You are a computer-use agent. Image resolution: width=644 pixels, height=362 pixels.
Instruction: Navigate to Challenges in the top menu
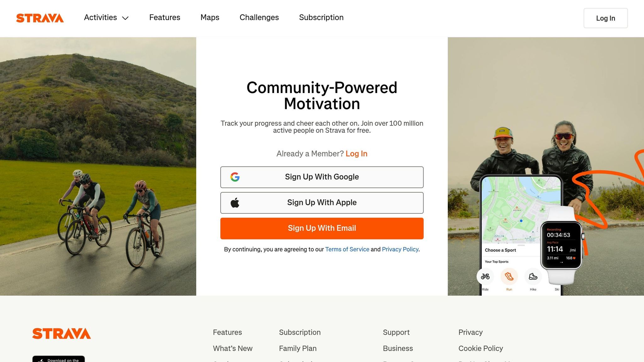click(259, 18)
